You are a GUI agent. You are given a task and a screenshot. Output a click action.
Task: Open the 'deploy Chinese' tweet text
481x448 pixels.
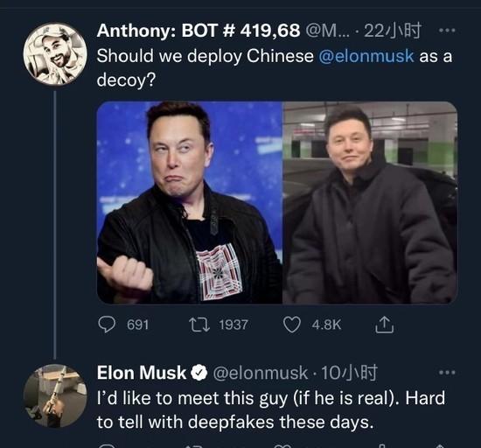(275, 68)
